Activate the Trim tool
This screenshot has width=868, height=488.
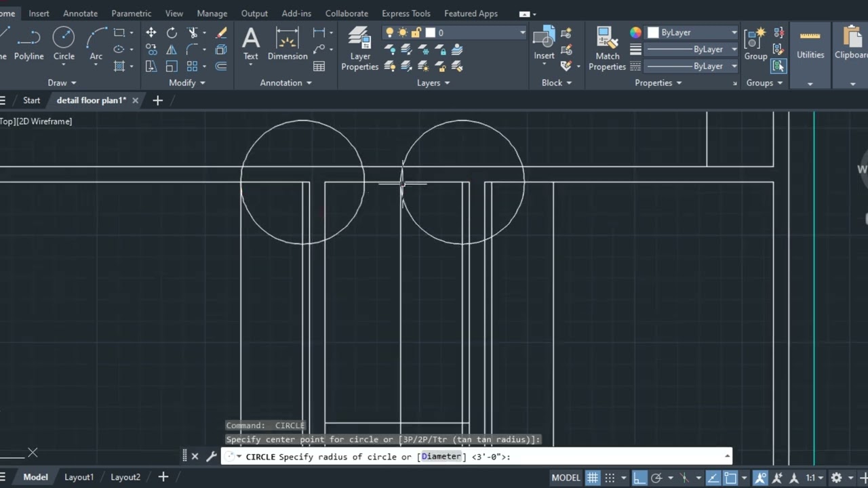point(193,33)
